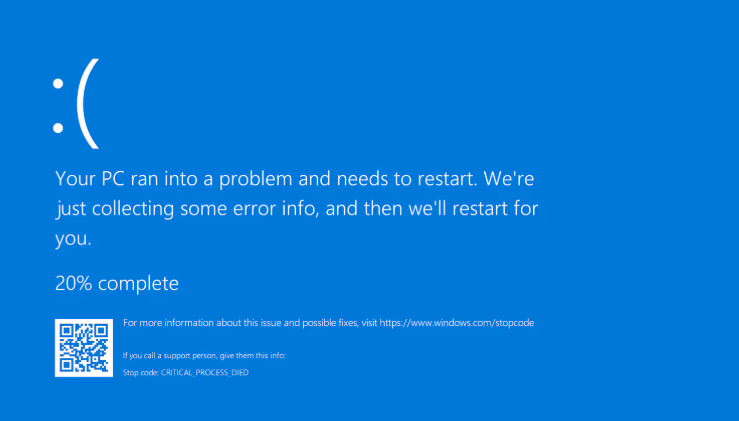739x421 pixels.
Task: Click the "just collecting some error info" line
Action: point(186,209)
